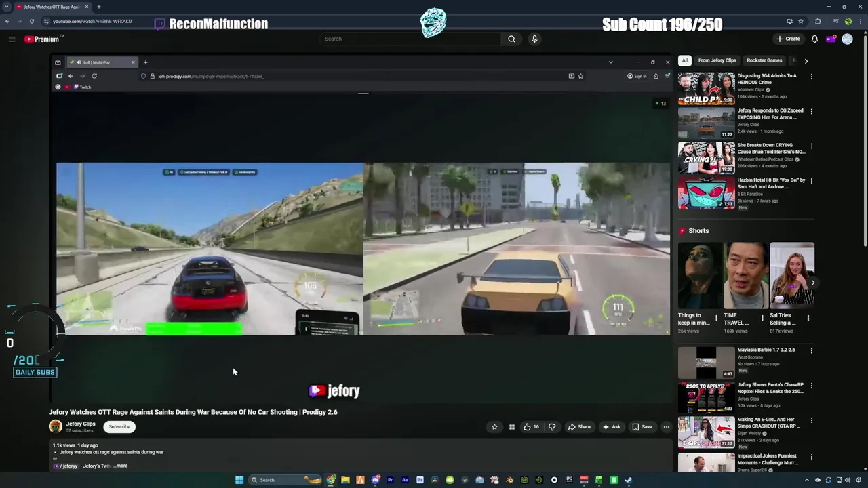The height and width of the screenshot is (488, 868).
Task: Open After Effects from taskbar
Action: click(405, 480)
